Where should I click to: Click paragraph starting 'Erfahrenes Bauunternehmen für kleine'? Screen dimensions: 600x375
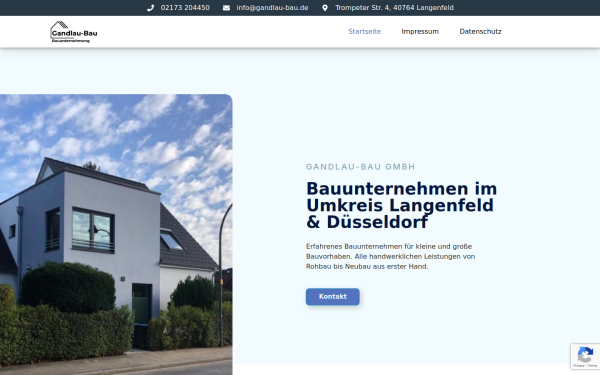(390, 256)
